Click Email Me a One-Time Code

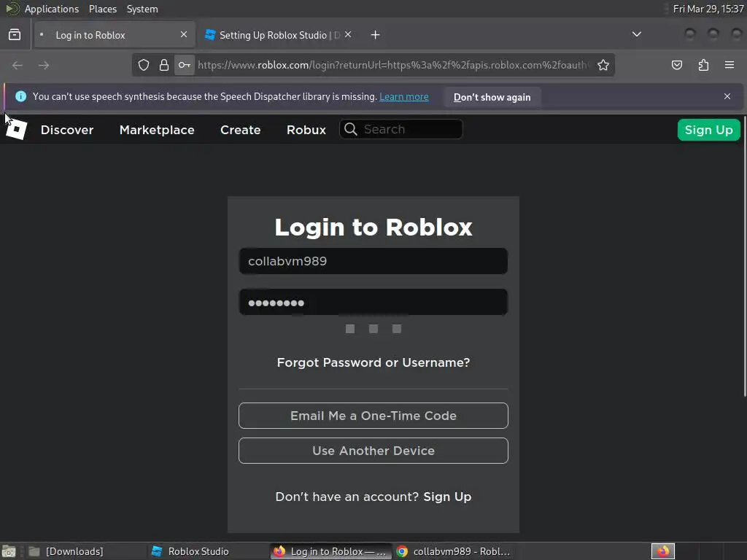373,416
